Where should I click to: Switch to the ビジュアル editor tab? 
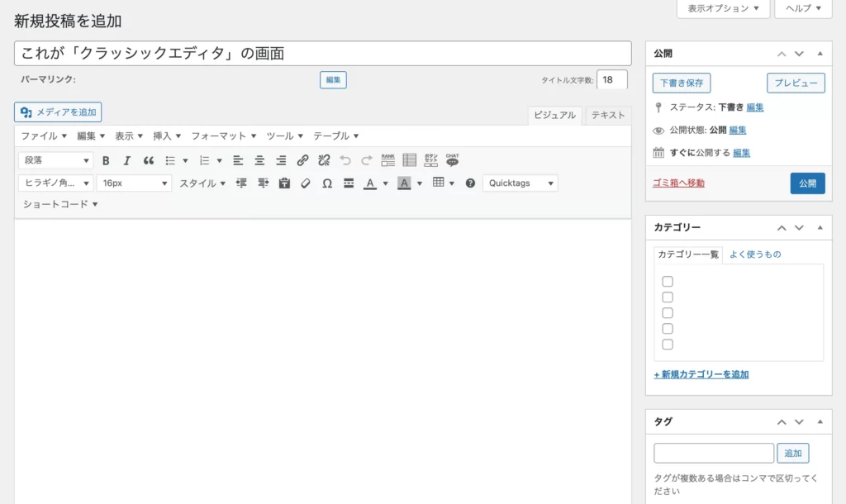(x=554, y=115)
